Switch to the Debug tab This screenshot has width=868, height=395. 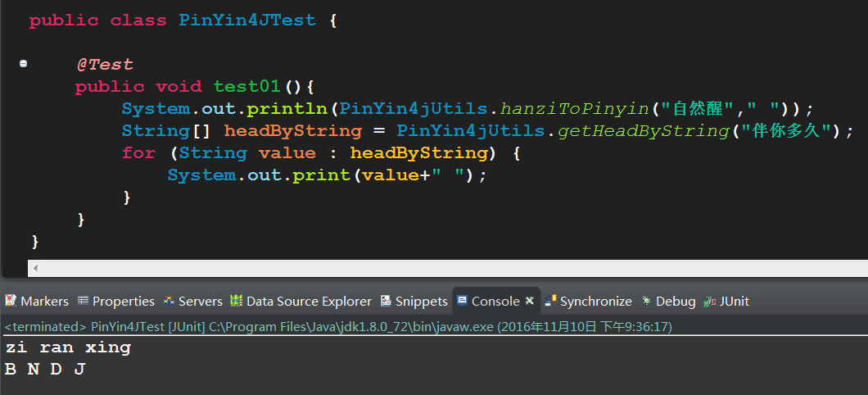[668, 302]
